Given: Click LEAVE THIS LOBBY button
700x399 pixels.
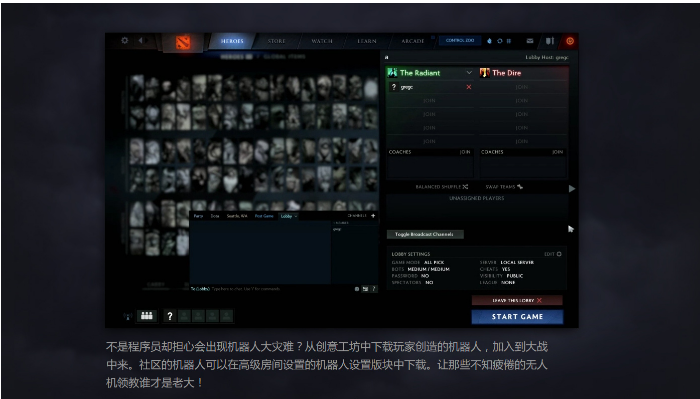Looking at the screenshot, I should point(517,300).
